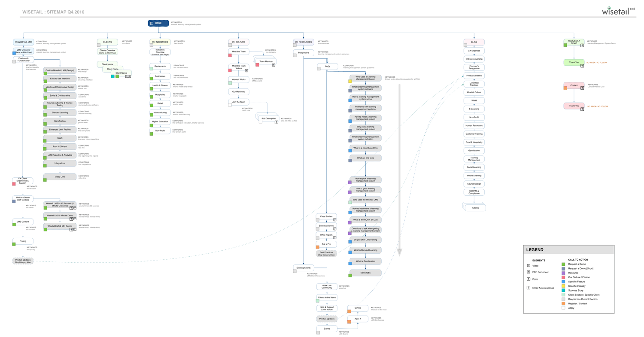This screenshot has height=337, width=644.
Task: Click the Higher Education industry node
Action: tap(160, 121)
